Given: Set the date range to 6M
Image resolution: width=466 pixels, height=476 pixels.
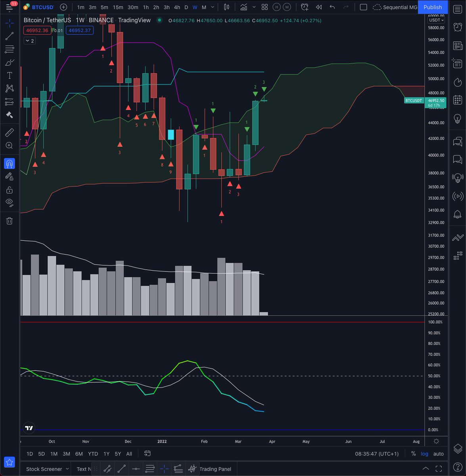Looking at the screenshot, I should point(79,454).
